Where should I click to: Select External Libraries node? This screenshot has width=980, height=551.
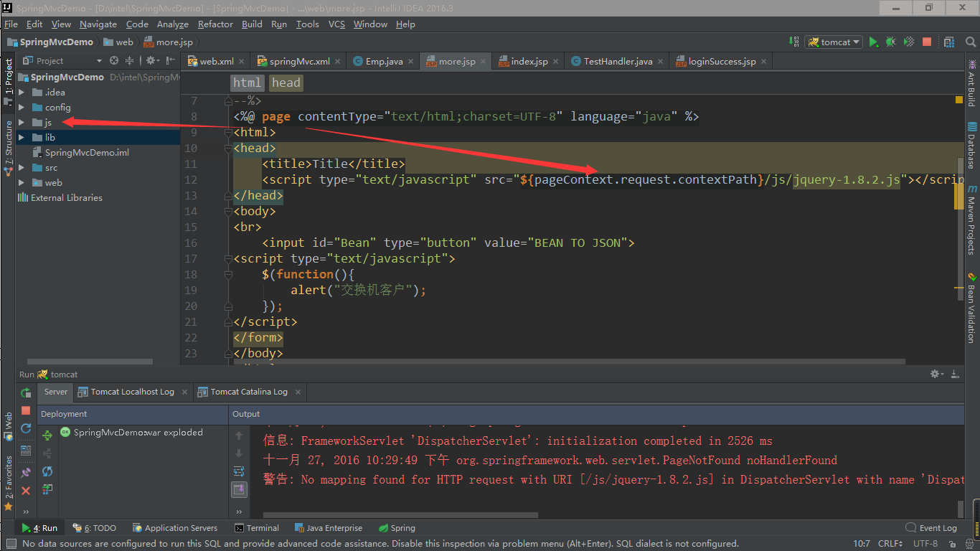[66, 197]
